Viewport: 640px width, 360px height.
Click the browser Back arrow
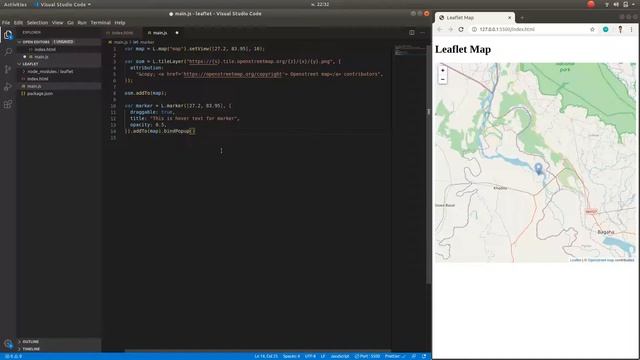440,29
